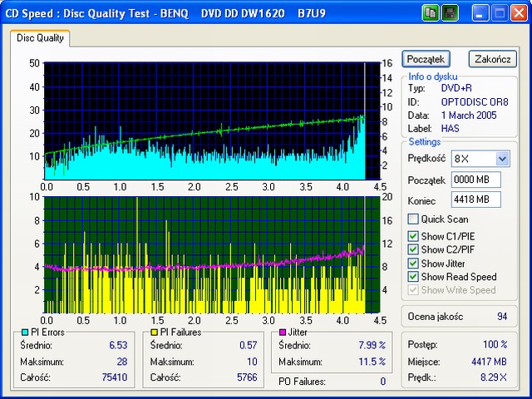Uncheck Show C1/PIE

[413, 236]
